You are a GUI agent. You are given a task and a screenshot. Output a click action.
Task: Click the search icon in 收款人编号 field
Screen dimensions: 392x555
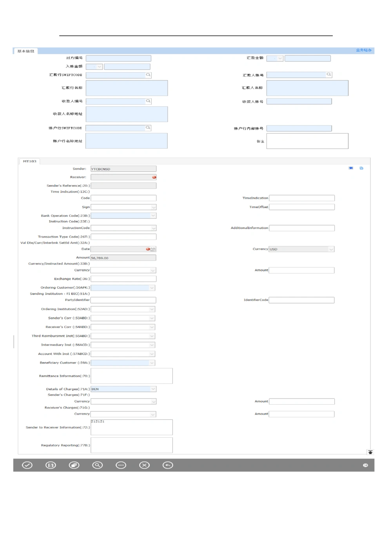pyautogui.click(x=148, y=101)
